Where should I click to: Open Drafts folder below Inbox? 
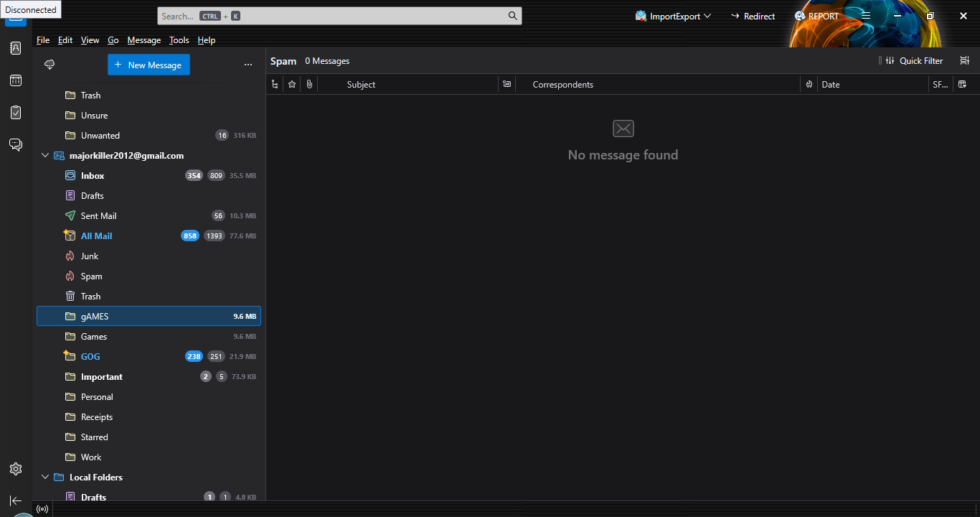click(x=149, y=196)
